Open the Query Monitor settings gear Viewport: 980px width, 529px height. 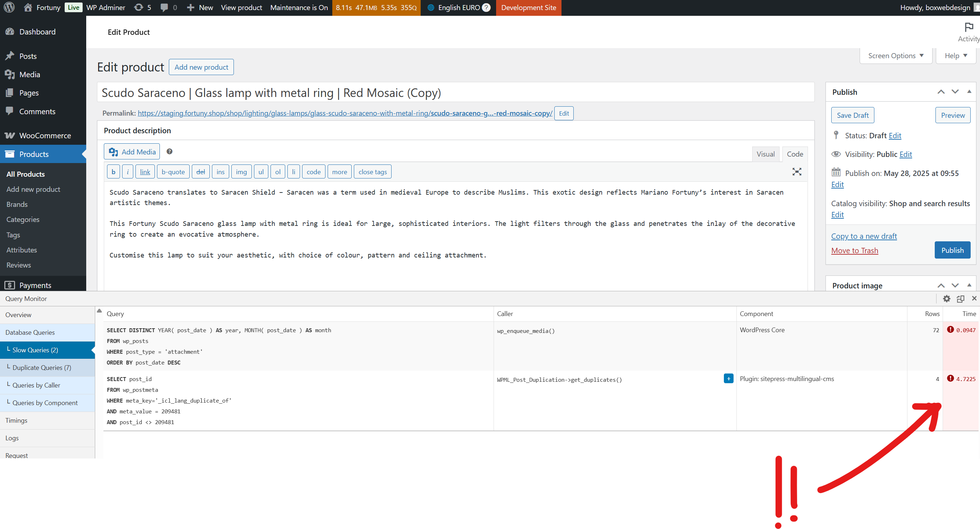(947, 298)
